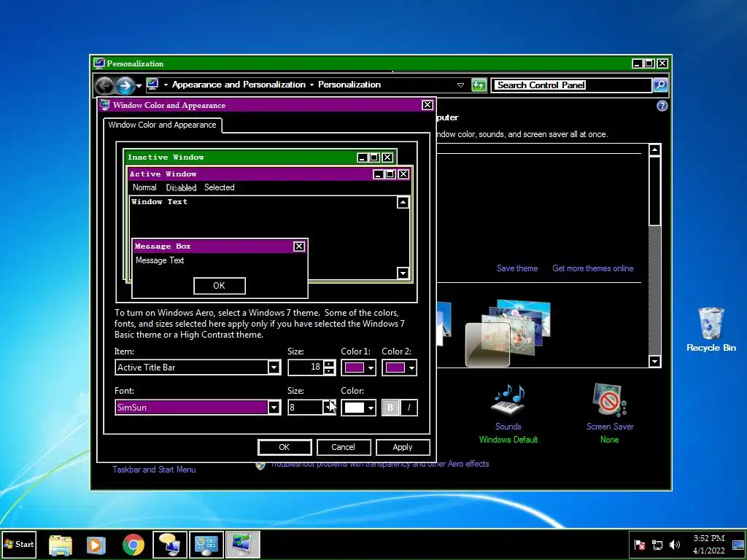Go back in the Personalization window
747x560 pixels.
pyautogui.click(x=104, y=86)
